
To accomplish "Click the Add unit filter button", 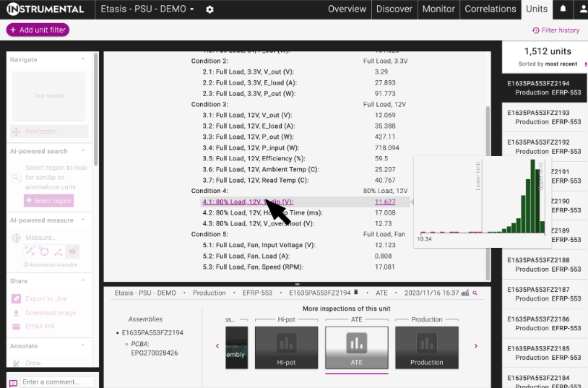I will (x=38, y=30).
